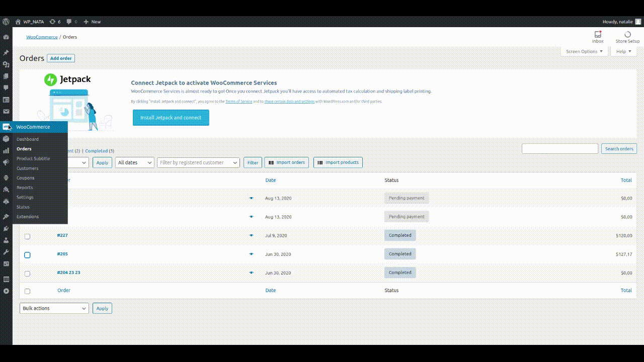This screenshot has width=644, height=362.
Task: Open the Pages icon in sidebar
Action: 6,76
